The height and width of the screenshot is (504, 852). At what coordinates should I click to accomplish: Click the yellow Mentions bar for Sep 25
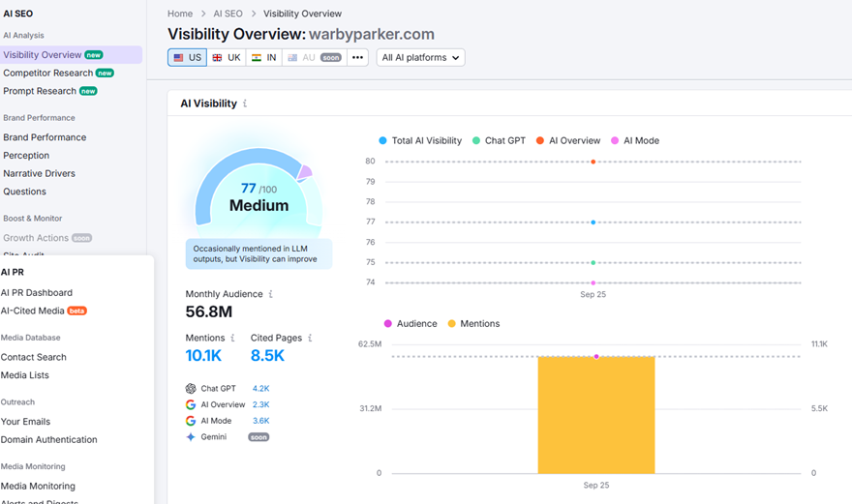click(596, 416)
